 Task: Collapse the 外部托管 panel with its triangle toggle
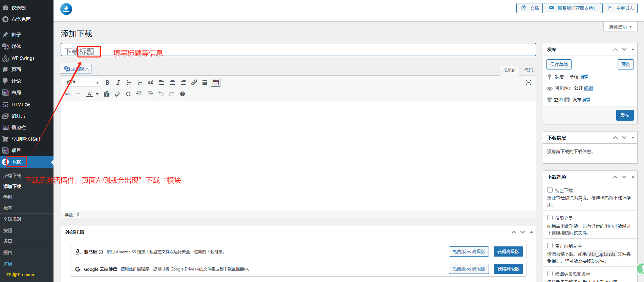pos(531,232)
